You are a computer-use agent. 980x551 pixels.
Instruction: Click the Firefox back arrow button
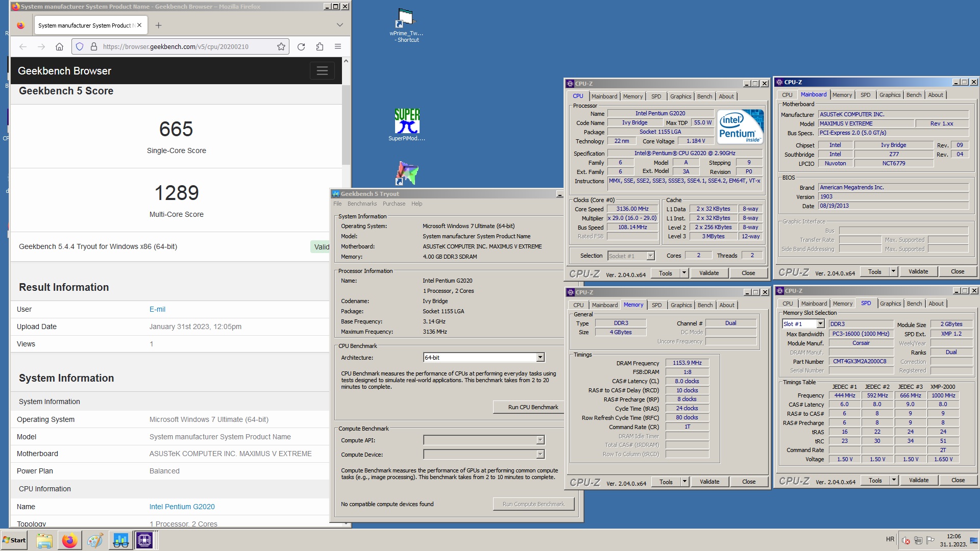pos(23,46)
